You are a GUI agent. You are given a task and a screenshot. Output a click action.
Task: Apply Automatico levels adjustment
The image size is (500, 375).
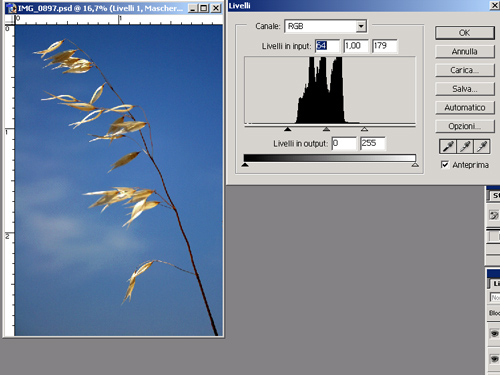(x=465, y=107)
